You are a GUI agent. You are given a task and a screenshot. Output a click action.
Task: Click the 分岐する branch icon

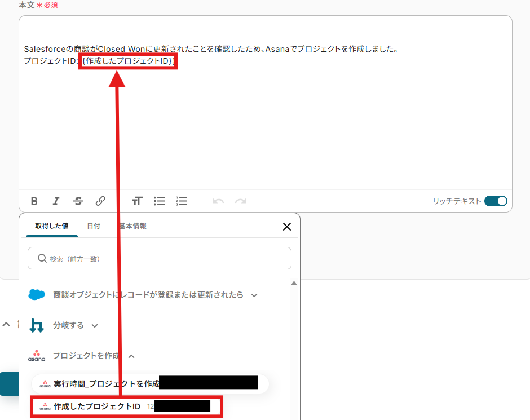pos(37,325)
